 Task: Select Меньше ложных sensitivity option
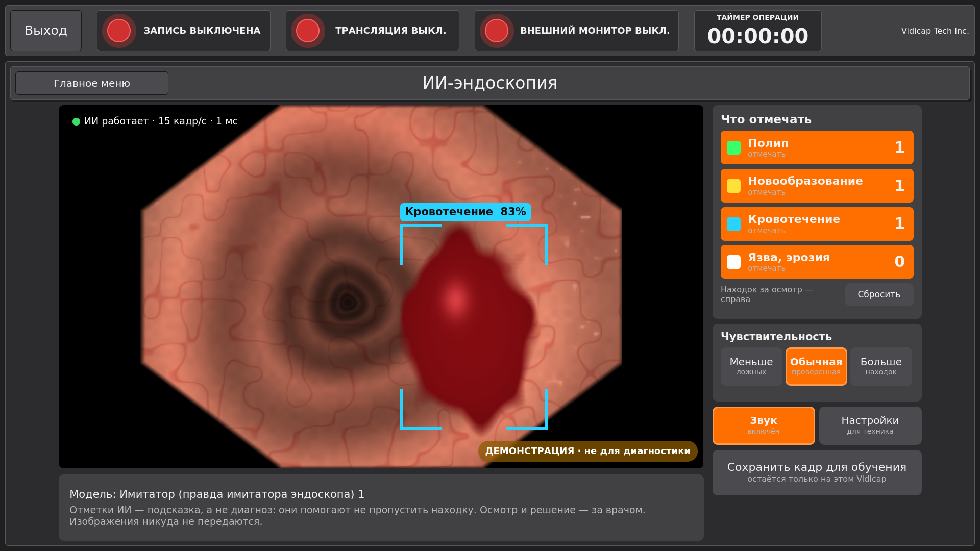[751, 366]
